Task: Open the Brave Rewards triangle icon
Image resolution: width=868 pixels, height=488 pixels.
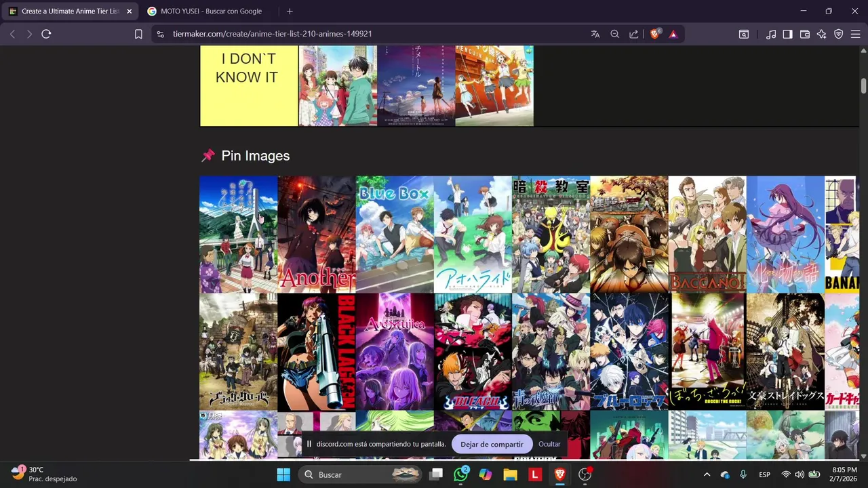Action: pos(673,34)
